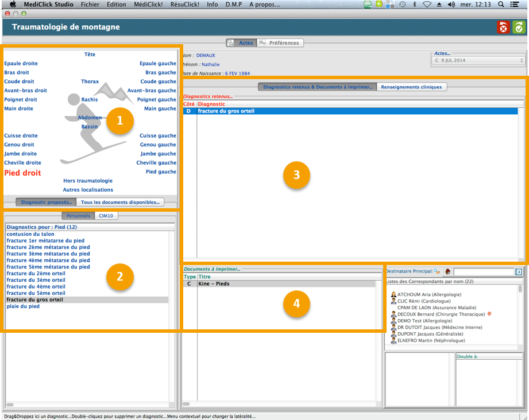Click the Bluetooth icon in menu bar
The width and height of the screenshot is (529, 420).
tap(415, 4)
